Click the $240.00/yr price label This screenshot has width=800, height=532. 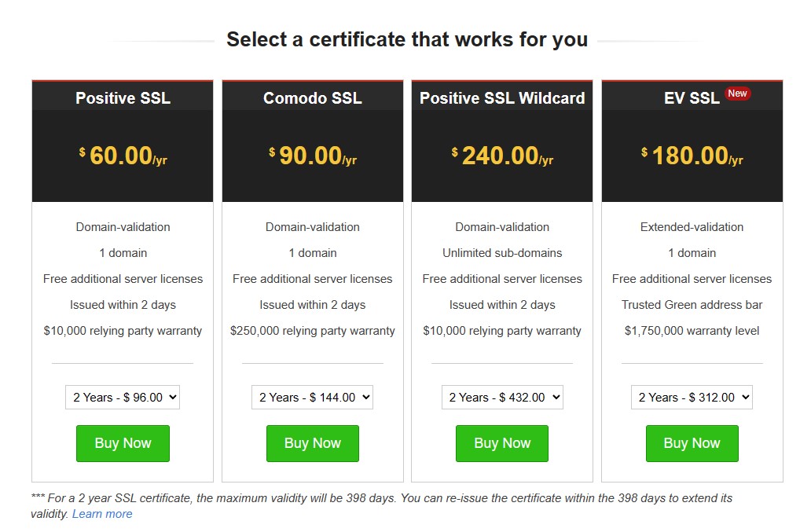(x=501, y=156)
